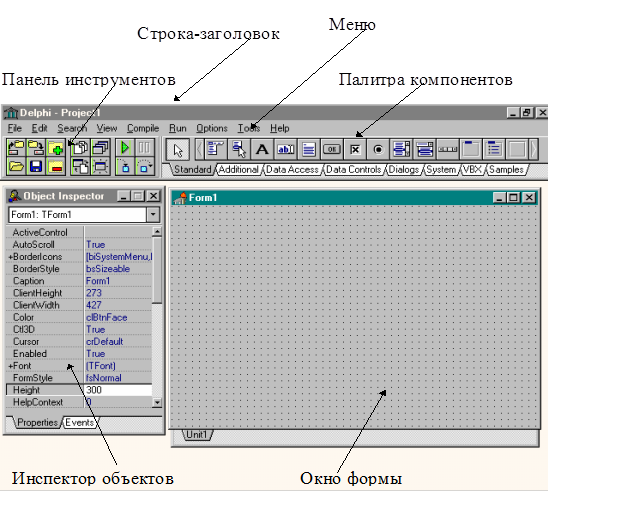This screenshot has width=622, height=509.
Task: Click the Step Over debug icon
Action: coord(144,167)
